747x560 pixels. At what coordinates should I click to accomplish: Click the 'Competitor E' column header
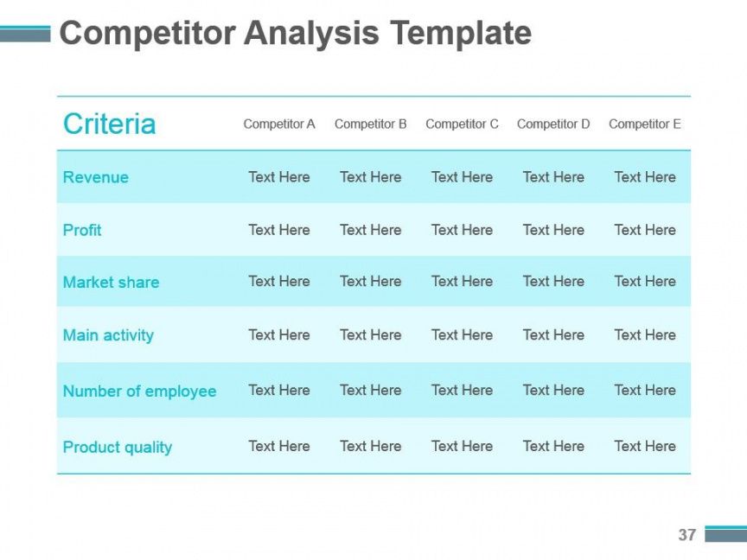[645, 124]
